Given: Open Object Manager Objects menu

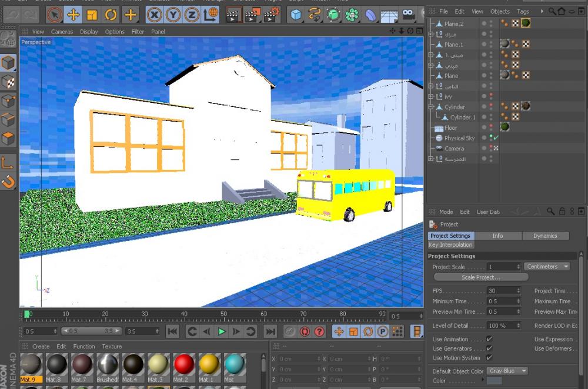Looking at the screenshot, I should [500, 12].
